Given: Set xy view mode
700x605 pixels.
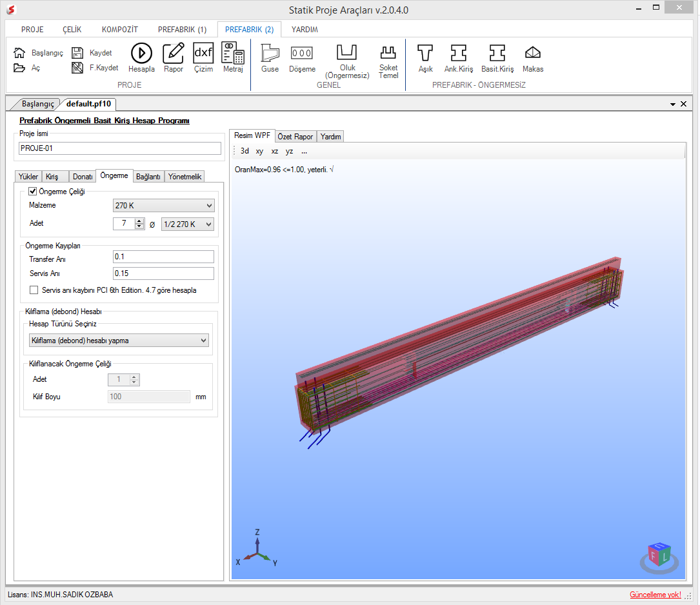Looking at the screenshot, I should click(x=259, y=151).
